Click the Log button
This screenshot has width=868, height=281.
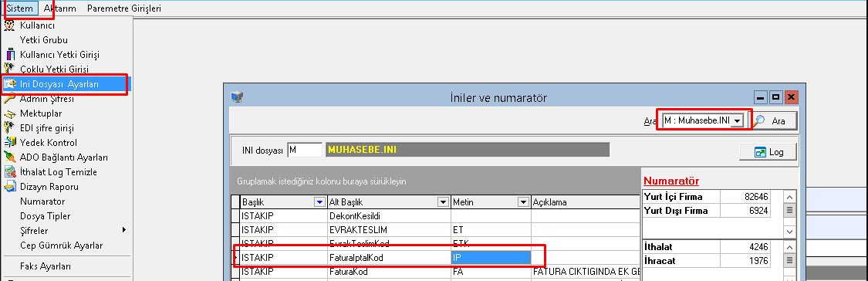pyautogui.click(x=768, y=152)
